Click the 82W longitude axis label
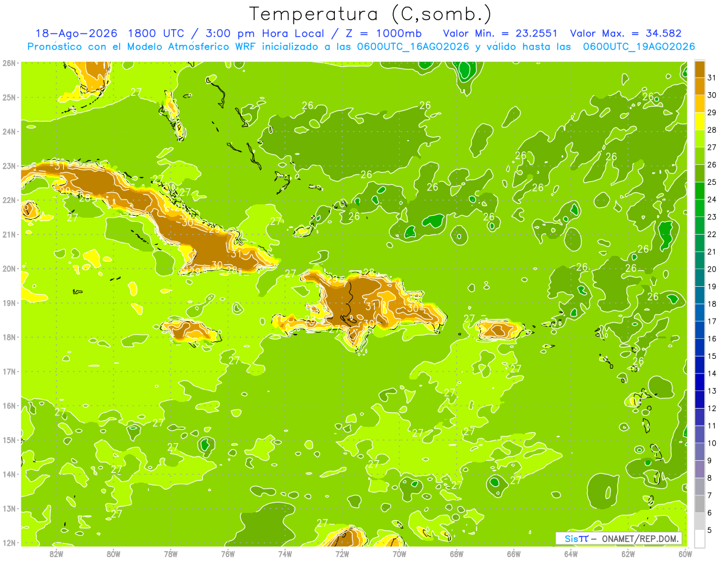 point(56,554)
